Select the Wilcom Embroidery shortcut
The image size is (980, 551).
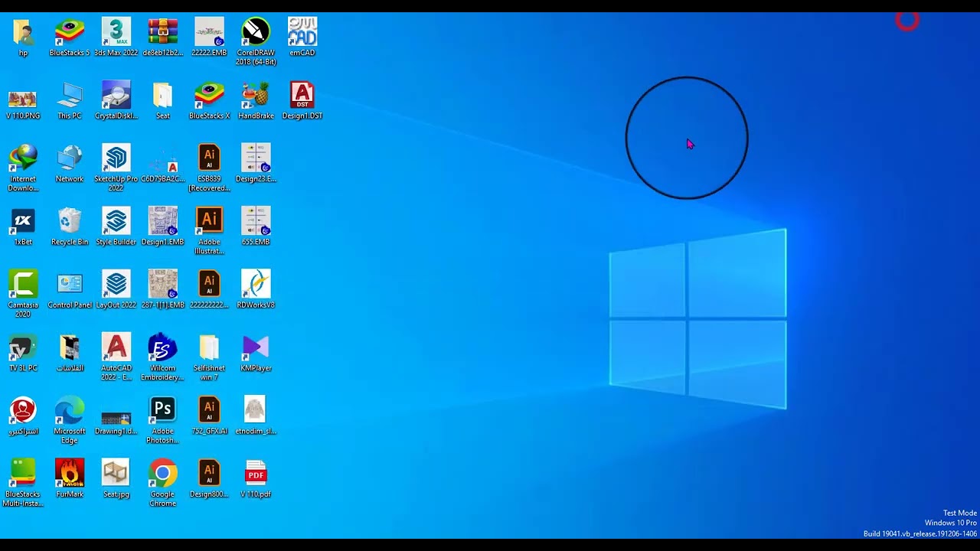click(x=163, y=347)
